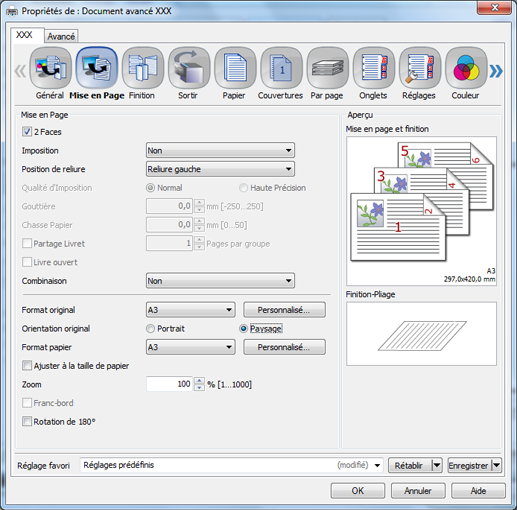Show more icons with right double-arrow

[496, 71]
